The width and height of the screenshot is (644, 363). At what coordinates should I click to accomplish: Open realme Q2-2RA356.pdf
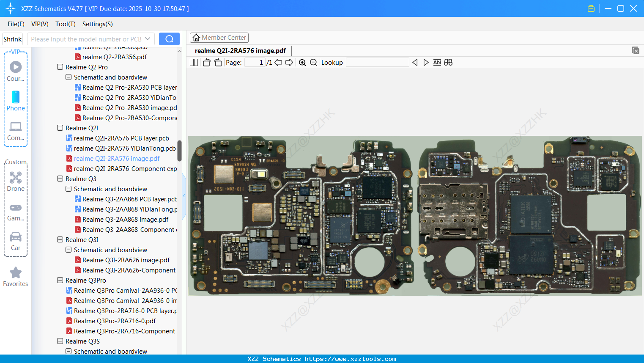pyautogui.click(x=111, y=57)
